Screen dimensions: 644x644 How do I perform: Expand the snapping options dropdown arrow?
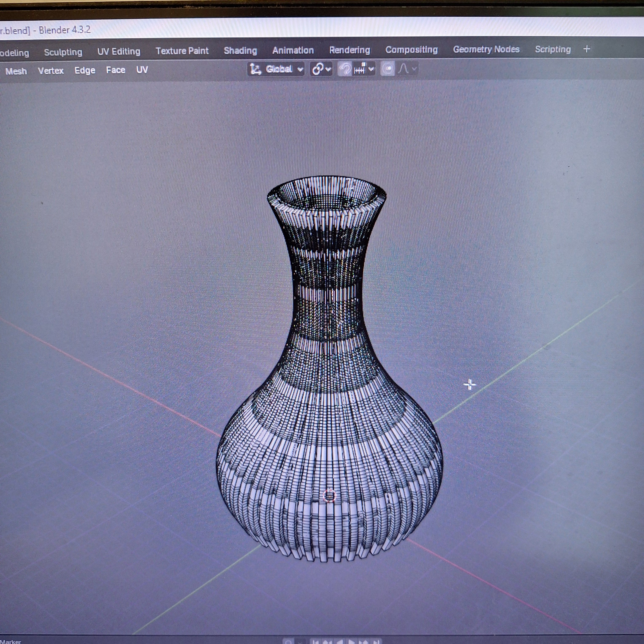(371, 69)
